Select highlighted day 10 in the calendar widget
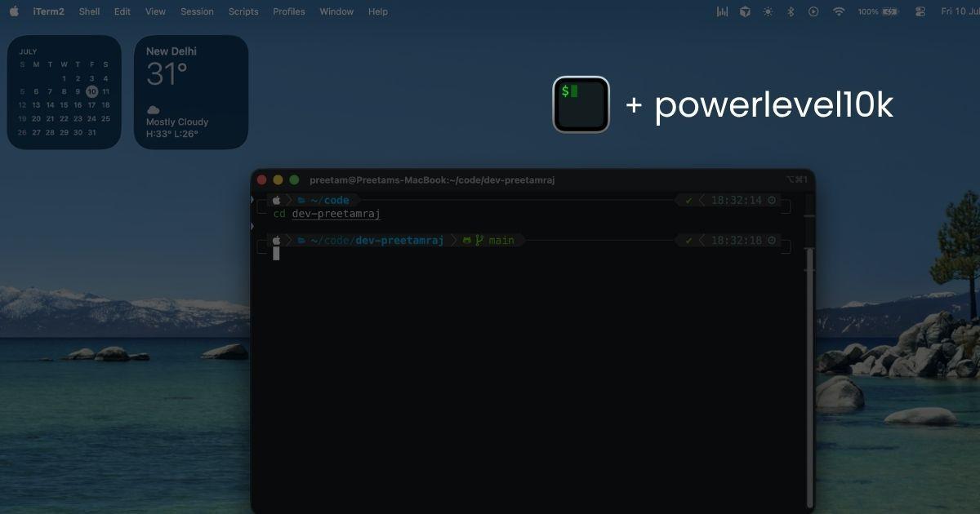 click(x=91, y=91)
